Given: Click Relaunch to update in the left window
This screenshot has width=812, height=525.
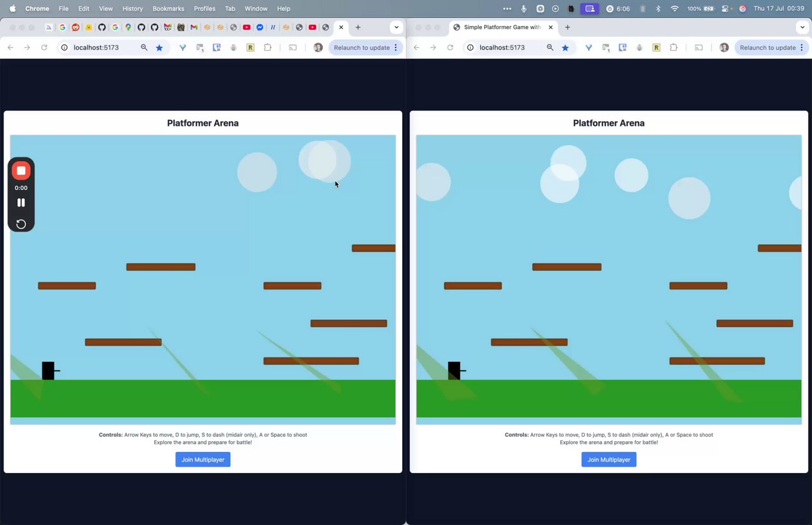Looking at the screenshot, I should tap(362, 48).
